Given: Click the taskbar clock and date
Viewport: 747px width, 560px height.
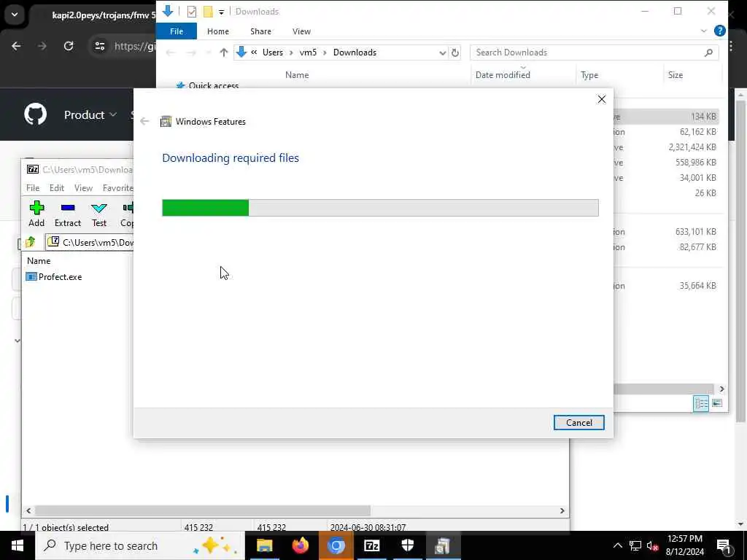Looking at the screenshot, I should tap(684, 545).
